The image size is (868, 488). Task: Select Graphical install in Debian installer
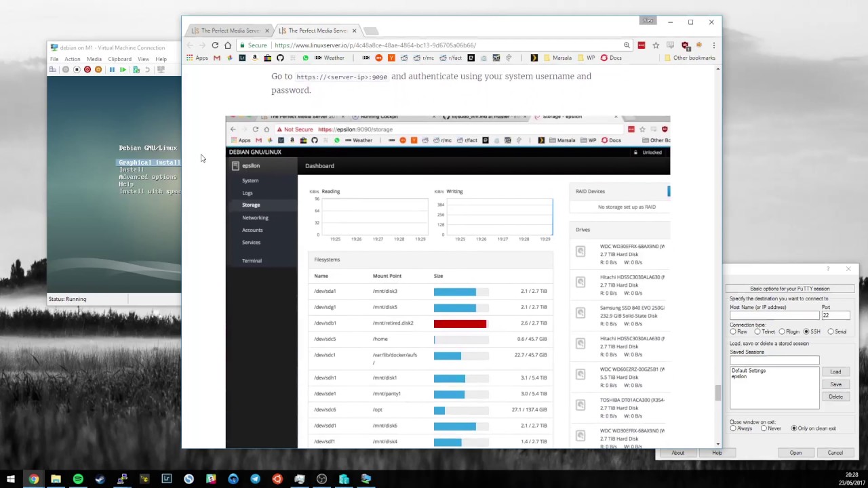point(149,163)
